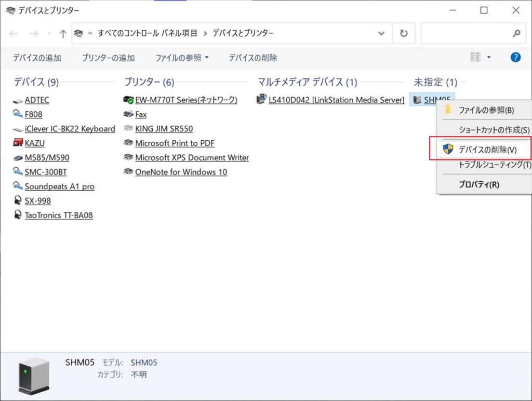The width and height of the screenshot is (532, 401).
Task: Collapse the デバイス (9) group header
Action: (36, 82)
